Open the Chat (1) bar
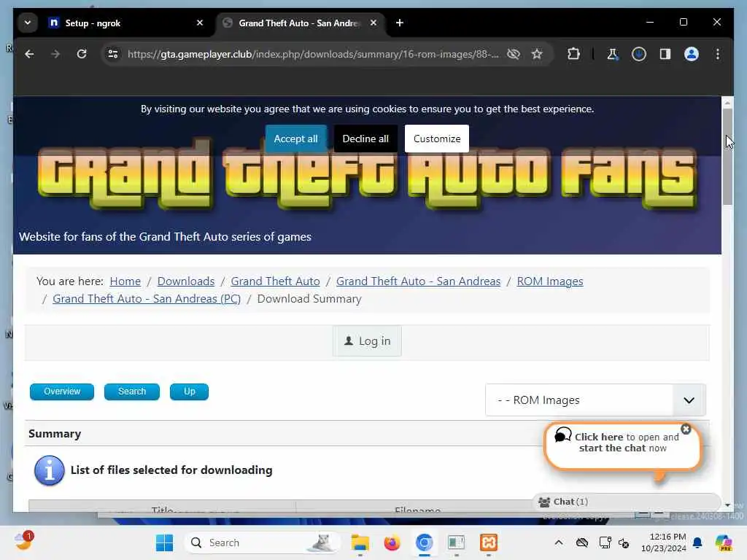747x560 pixels. (x=625, y=502)
